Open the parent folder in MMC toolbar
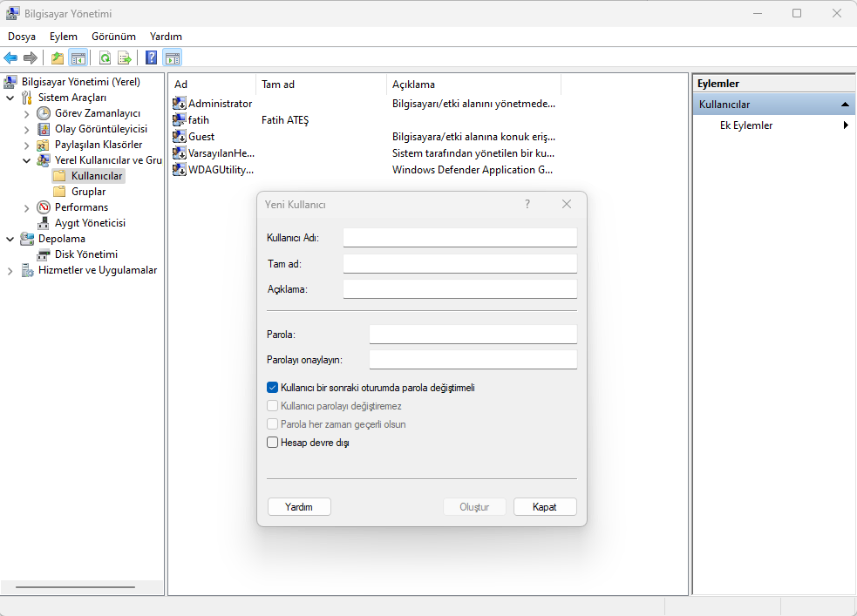The image size is (857, 616). 56,58
